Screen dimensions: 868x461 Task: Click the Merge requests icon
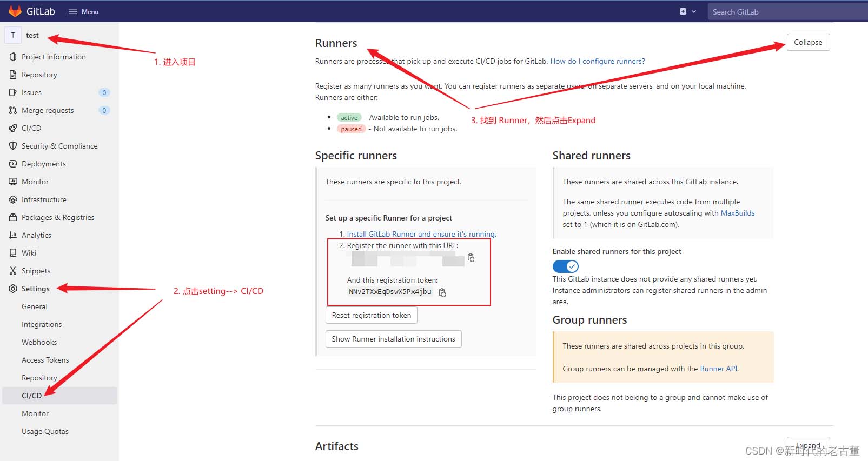tap(13, 110)
